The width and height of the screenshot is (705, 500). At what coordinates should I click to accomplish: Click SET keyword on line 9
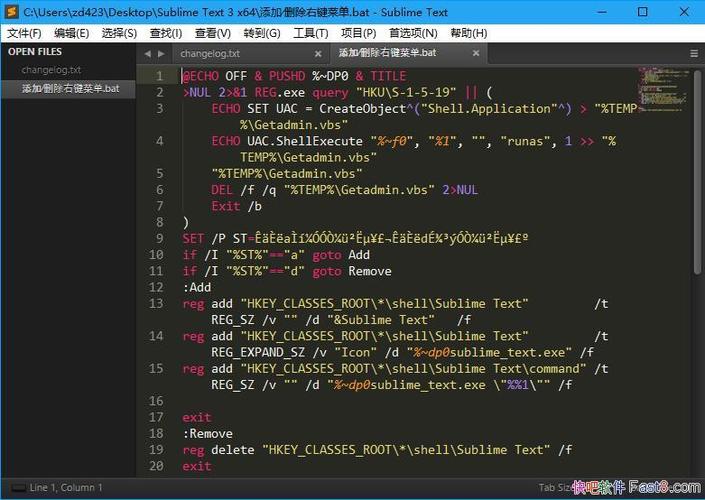point(193,238)
